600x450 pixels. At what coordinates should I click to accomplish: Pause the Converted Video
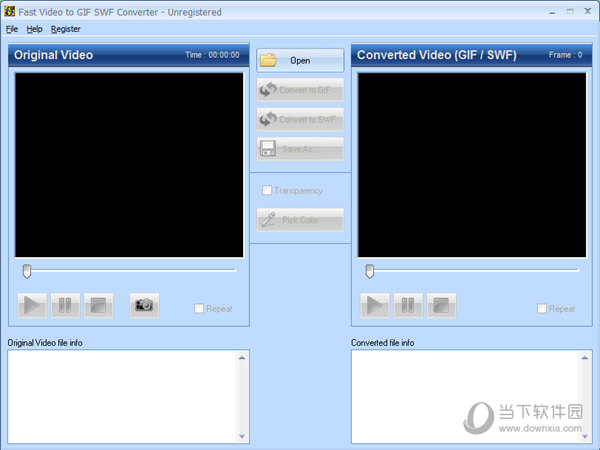coord(408,305)
